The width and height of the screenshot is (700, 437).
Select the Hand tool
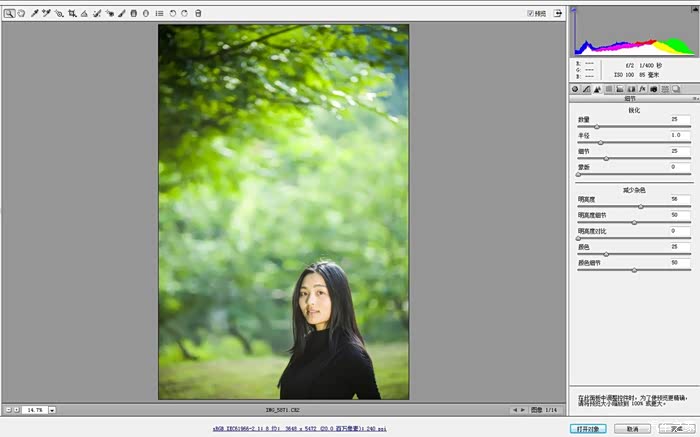pos(21,13)
